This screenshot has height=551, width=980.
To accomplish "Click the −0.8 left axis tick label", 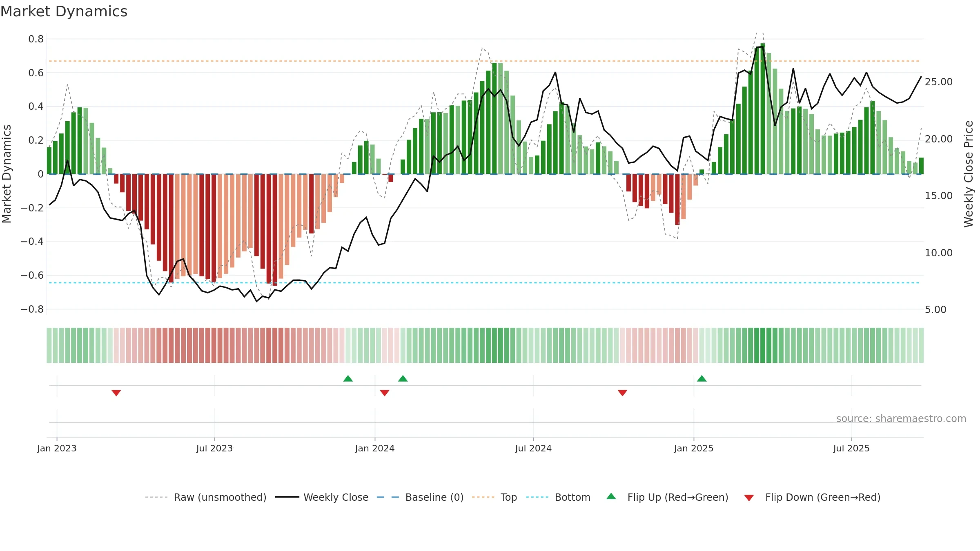I will tap(32, 309).
